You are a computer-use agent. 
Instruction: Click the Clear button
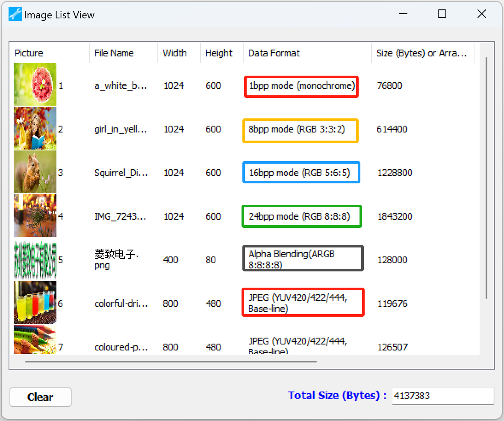coord(40,397)
